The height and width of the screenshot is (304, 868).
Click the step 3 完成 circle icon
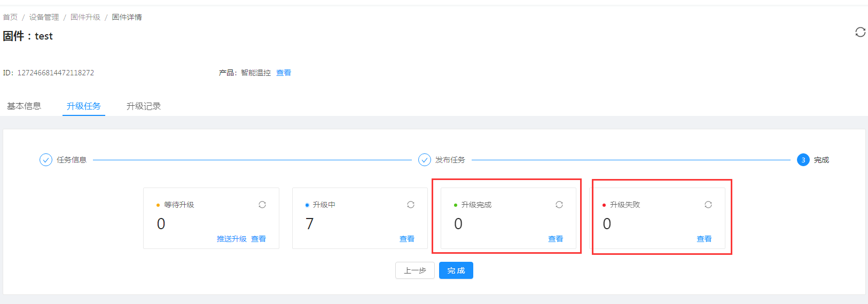pyautogui.click(x=803, y=160)
